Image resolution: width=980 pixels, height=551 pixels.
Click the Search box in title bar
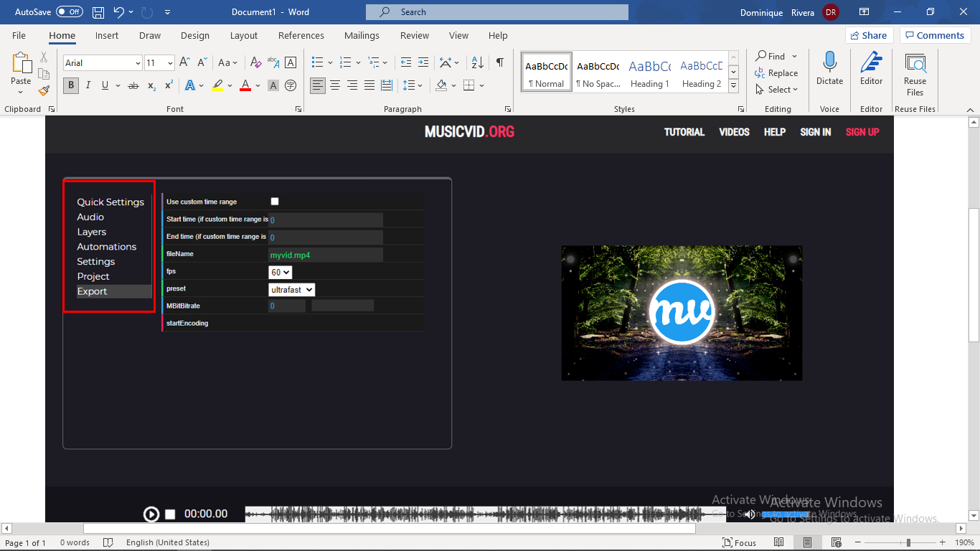(x=497, y=12)
